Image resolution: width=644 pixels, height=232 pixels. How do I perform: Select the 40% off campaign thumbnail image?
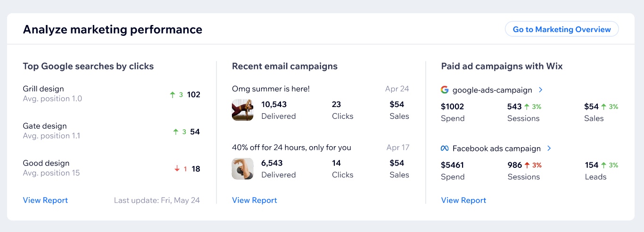pyautogui.click(x=243, y=169)
